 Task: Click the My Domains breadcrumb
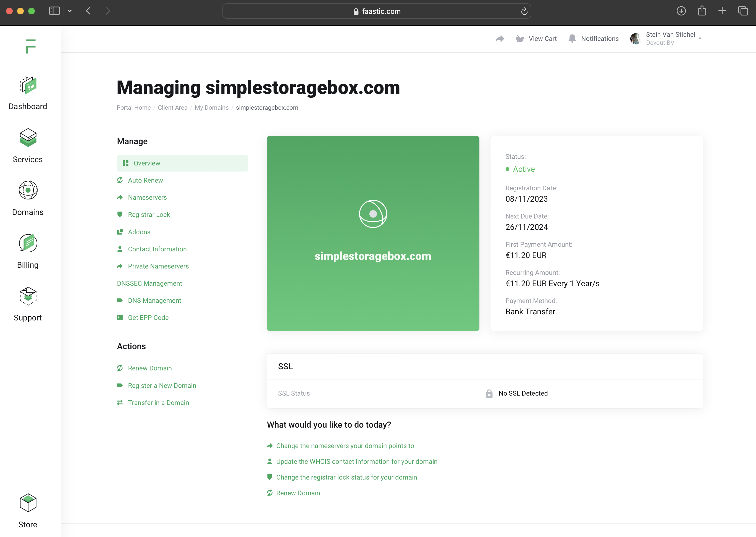coord(211,108)
